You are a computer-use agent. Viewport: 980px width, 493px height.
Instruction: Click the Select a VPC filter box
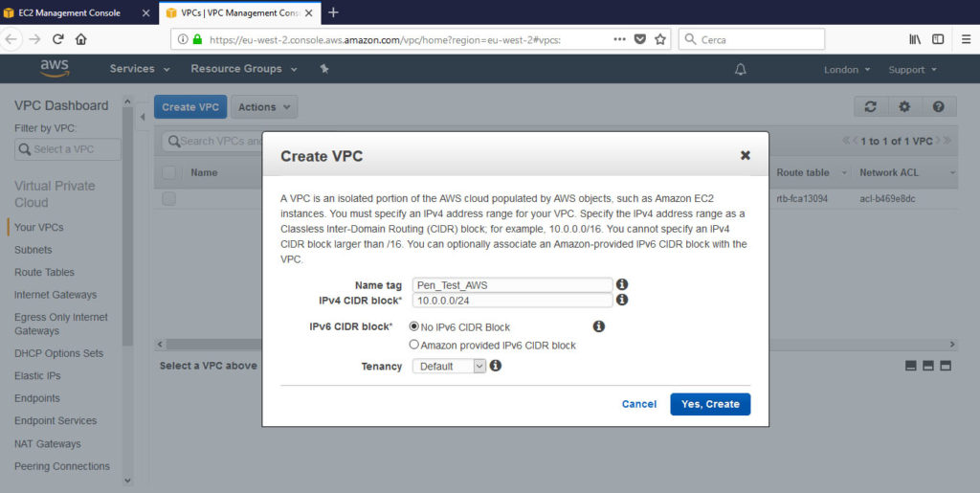pyautogui.click(x=68, y=149)
